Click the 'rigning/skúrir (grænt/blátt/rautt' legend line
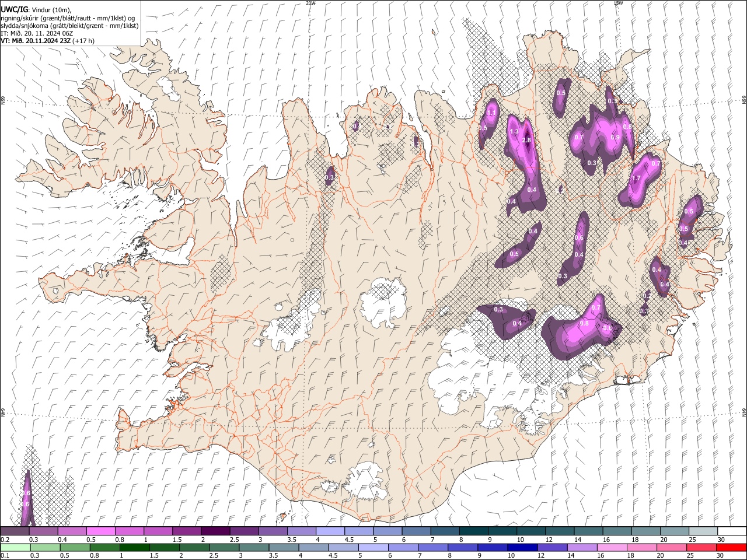Screen dimensions: 747x560 coord(67,18)
